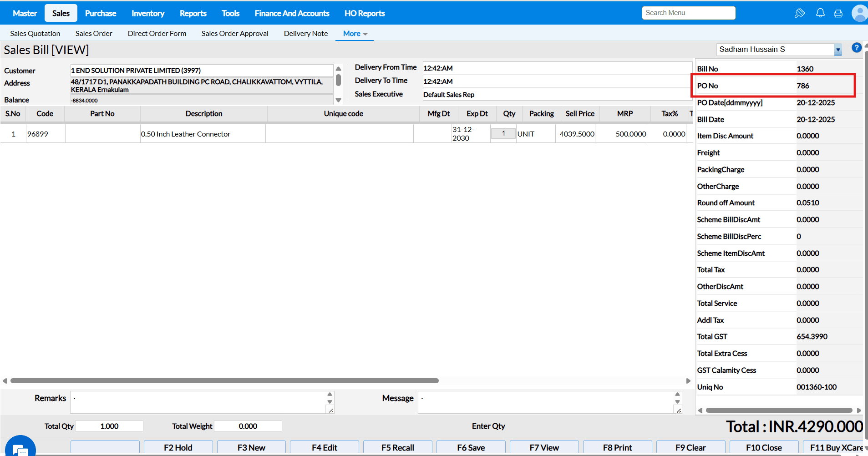Open the Inventory menu
The width and height of the screenshot is (868, 456).
(x=148, y=13)
